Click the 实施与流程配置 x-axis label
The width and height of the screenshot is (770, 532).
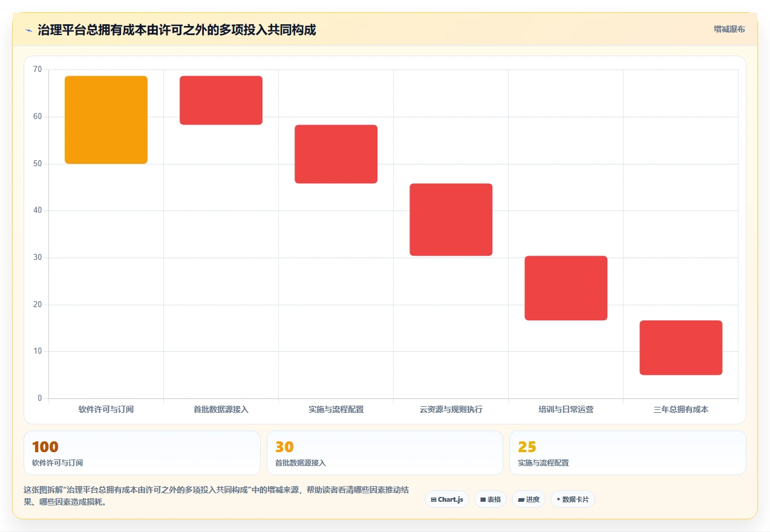[x=336, y=409]
